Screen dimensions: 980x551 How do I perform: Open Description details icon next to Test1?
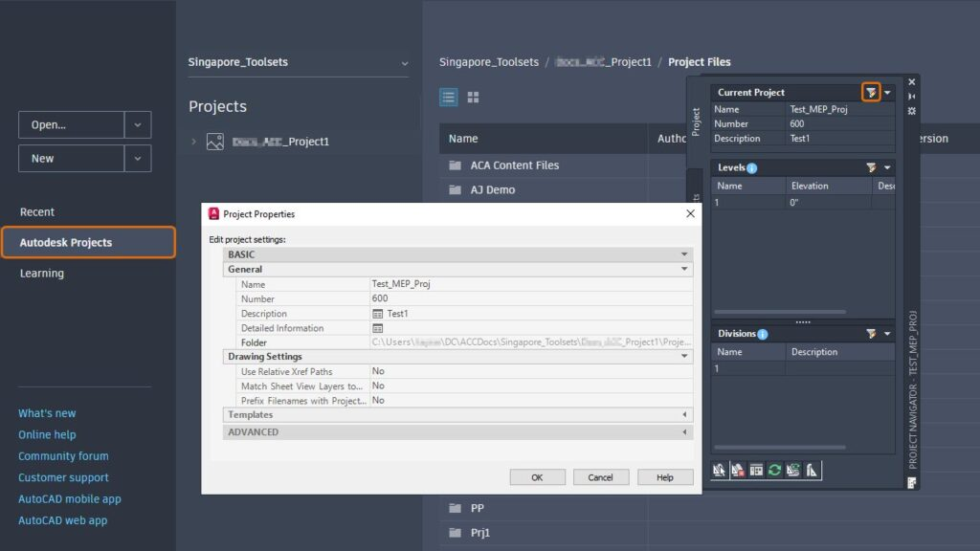point(377,314)
